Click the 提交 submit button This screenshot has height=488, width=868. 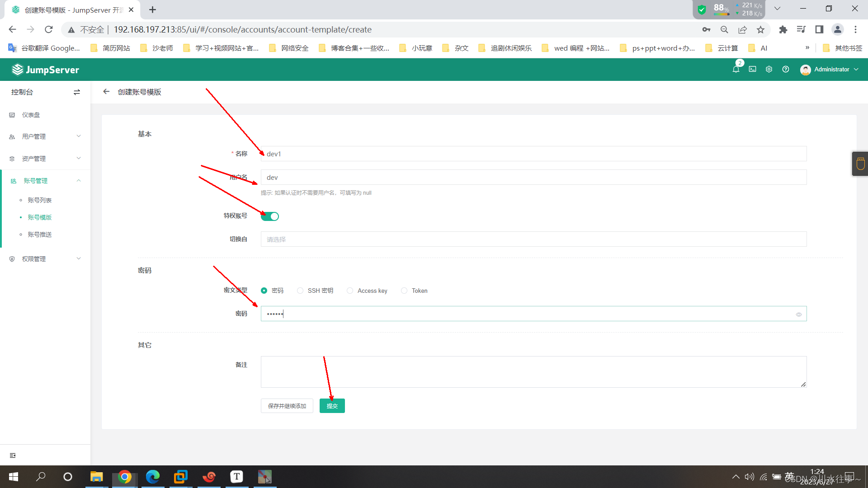[x=332, y=406]
